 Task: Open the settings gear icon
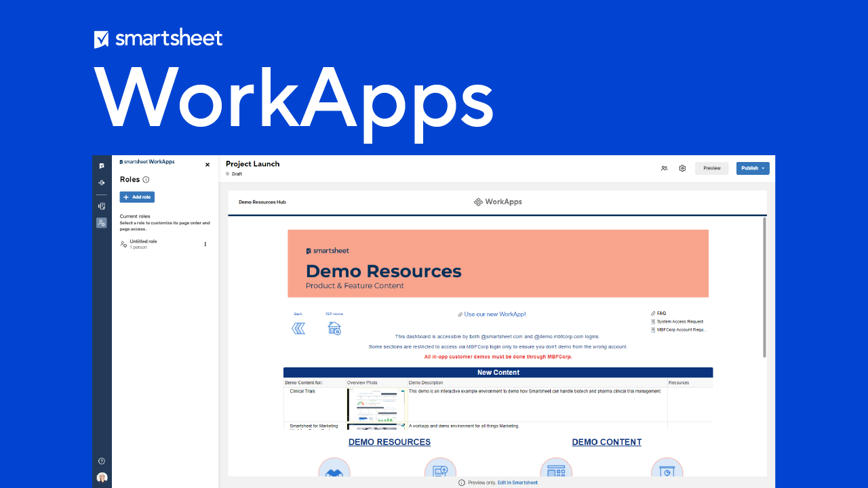(x=682, y=168)
